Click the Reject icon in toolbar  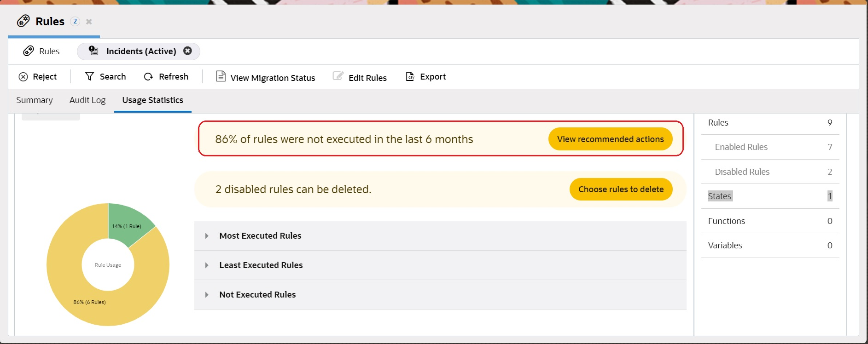23,77
